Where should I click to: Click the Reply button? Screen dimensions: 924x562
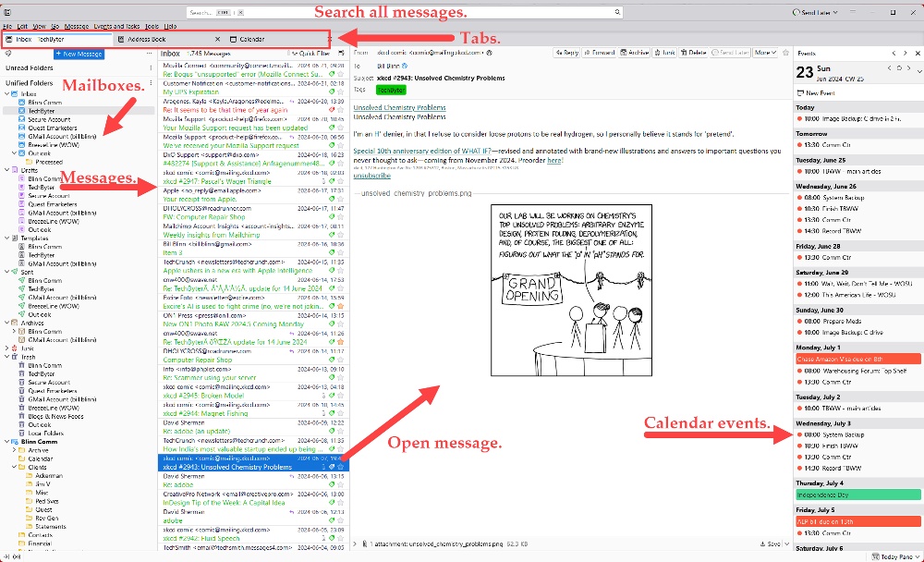point(567,53)
